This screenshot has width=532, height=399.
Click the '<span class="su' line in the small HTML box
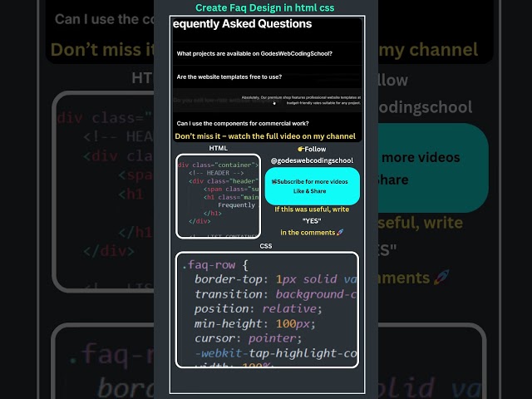[231, 189]
